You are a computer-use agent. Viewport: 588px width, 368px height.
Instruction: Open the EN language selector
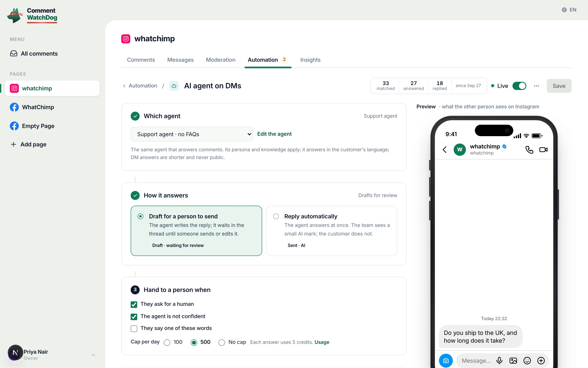(x=569, y=10)
